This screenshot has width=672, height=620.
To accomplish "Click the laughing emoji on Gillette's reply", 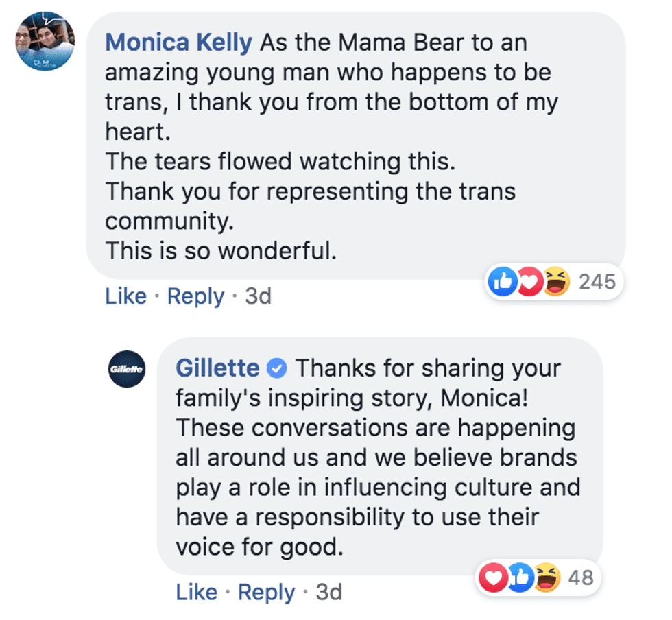I will 546,577.
